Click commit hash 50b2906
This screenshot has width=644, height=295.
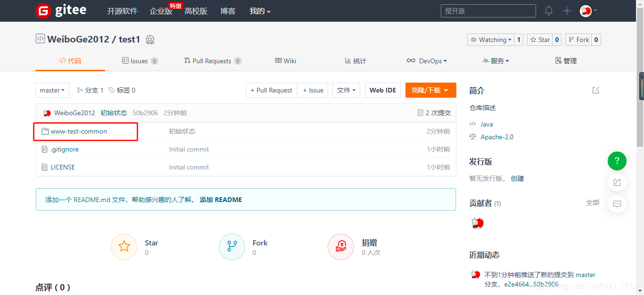point(145,113)
